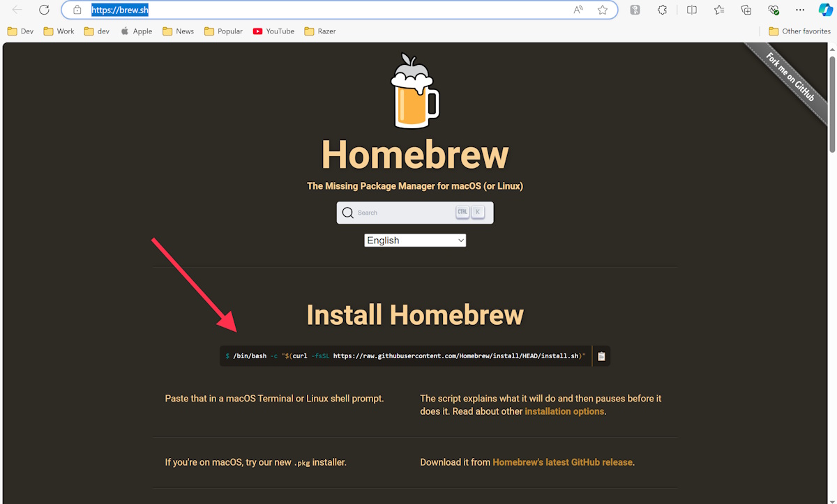Viewport: 837px width, 504px height.
Task: Open the YouTube bookmark
Action: coord(273,31)
